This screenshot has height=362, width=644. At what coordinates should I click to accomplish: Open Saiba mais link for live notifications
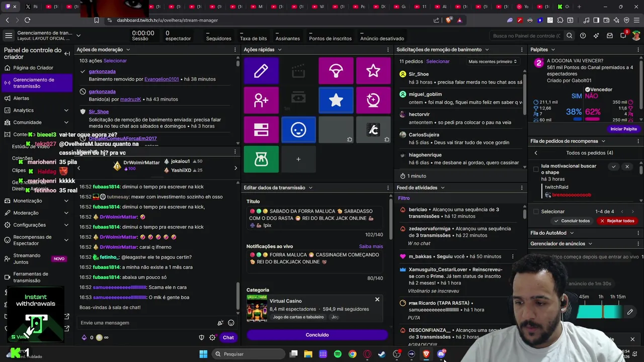pyautogui.click(x=371, y=246)
